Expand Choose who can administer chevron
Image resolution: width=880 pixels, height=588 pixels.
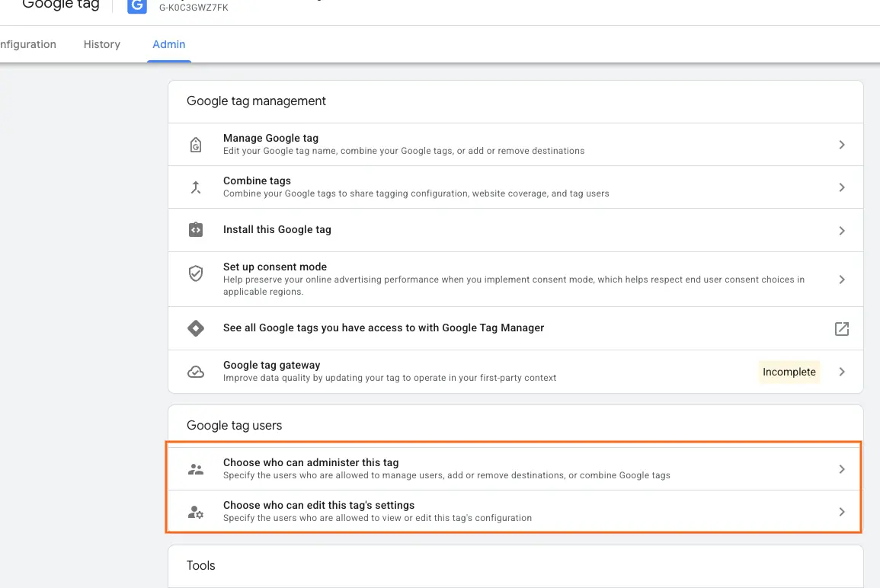tap(841, 469)
